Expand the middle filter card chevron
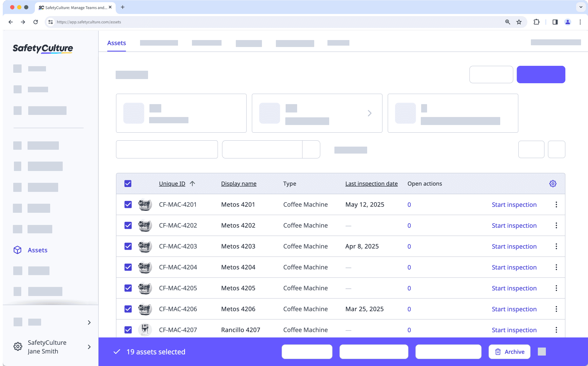This screenshot has height=366, width=588. coord(369,113)
